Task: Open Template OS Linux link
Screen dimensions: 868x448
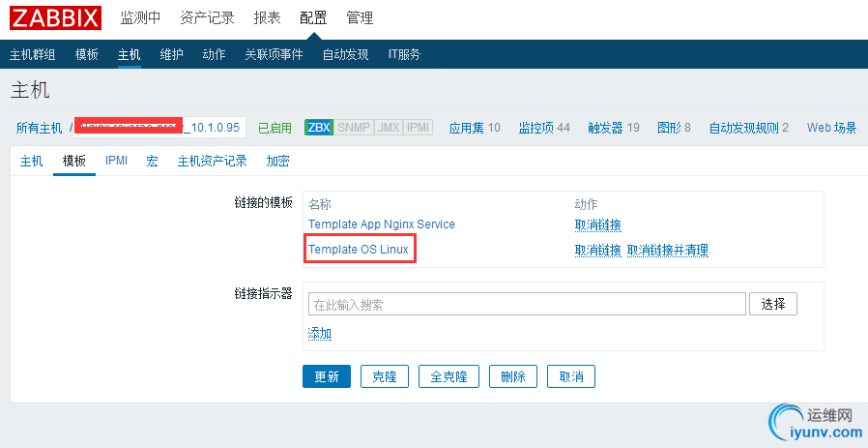Action: [359, 250]
